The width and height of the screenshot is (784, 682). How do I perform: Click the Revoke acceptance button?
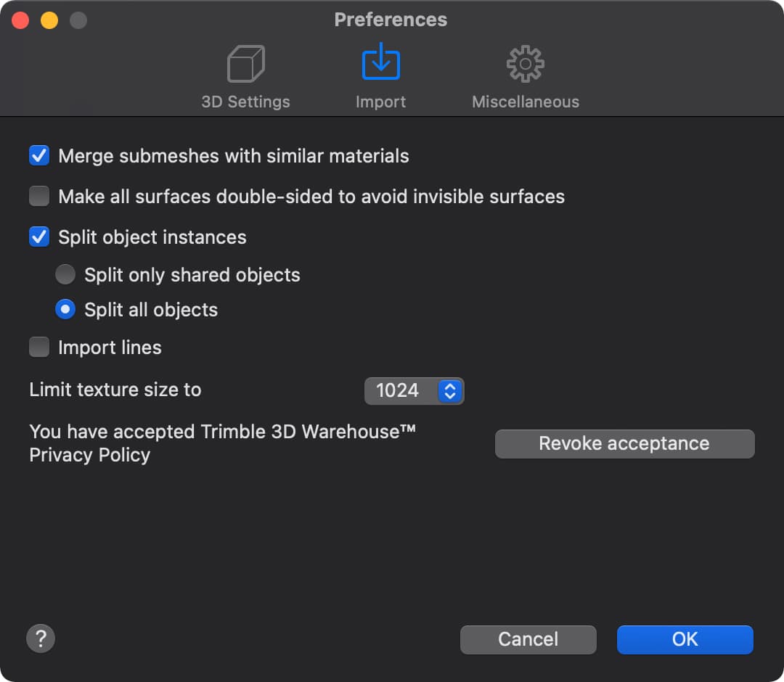[x=624, y=443]
